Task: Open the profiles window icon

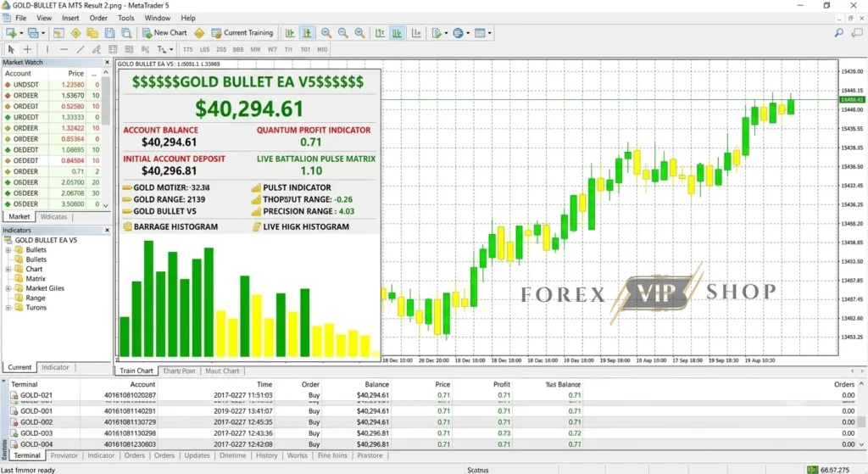Action: click(x=33, y=33)
